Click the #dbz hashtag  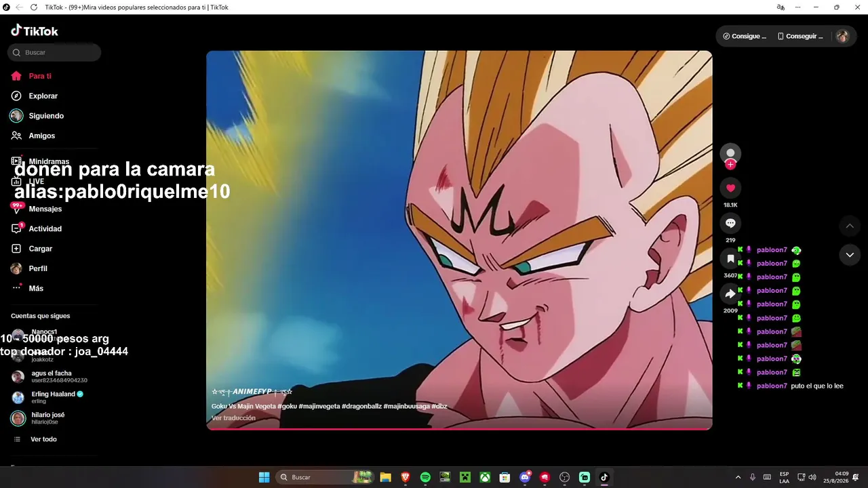pos(439,406)
